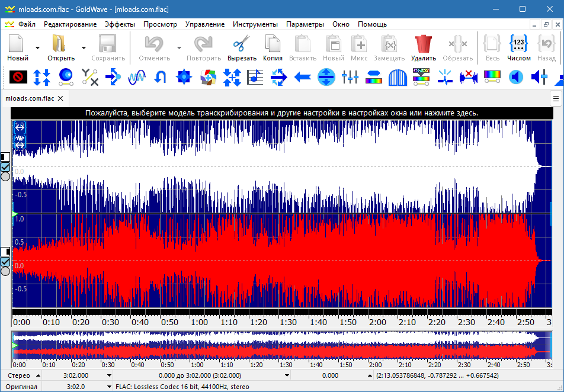Open the Файл menu

pyautogui.click(x=27, y=24)
